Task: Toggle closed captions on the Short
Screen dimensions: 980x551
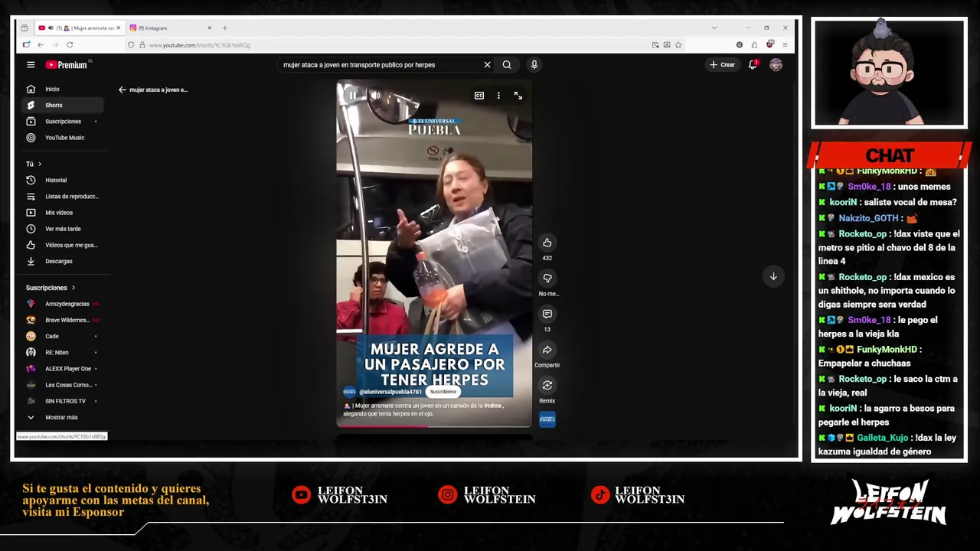Action: (479, 96)
